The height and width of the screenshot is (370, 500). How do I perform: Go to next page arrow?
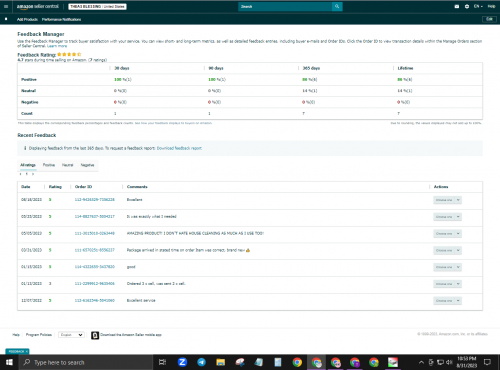[33, 174]
